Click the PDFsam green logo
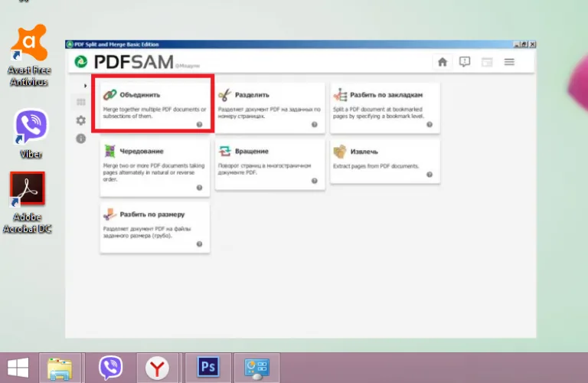The height and width of the screenshot is (383, 588). tap(81, 61)
